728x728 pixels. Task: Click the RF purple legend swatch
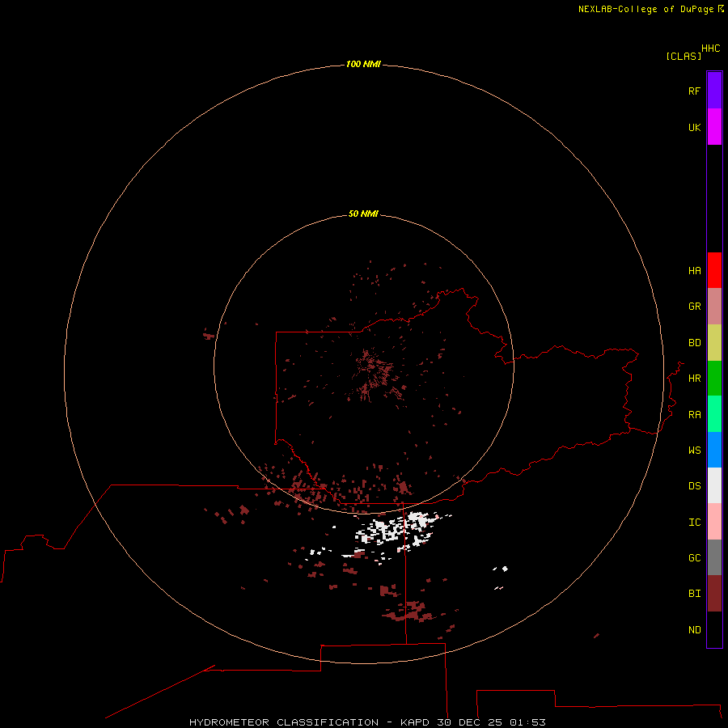(714, 91)
